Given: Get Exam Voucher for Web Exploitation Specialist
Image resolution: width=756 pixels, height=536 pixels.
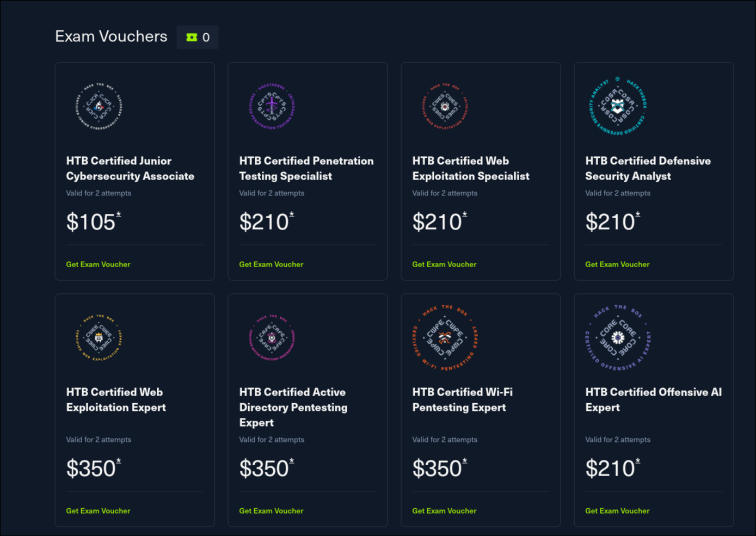Looking at the screenshot, I should pos(444,264).
